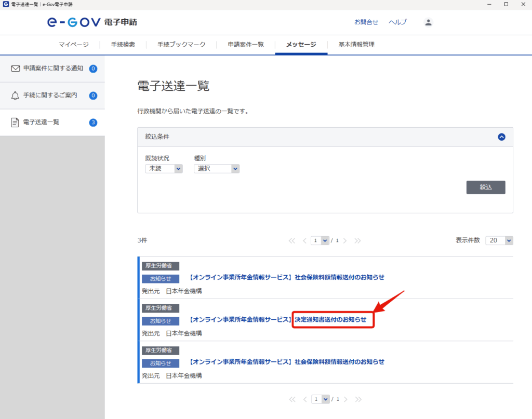Open the last 社会保険料額情報送付のお知らせ message
Screen dimensions: 532x419
coord(286,362)
